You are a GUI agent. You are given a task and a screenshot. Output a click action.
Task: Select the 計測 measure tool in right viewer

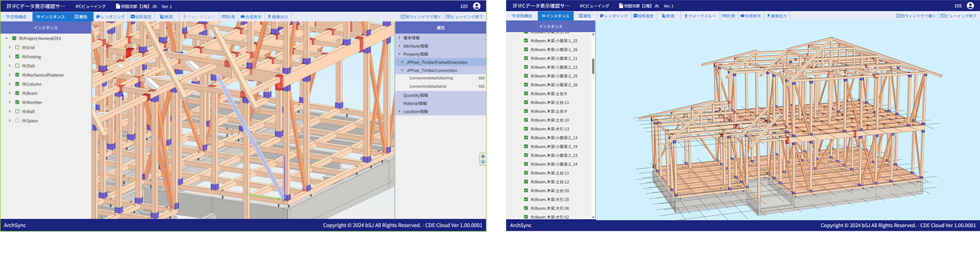tap(730, 16)
